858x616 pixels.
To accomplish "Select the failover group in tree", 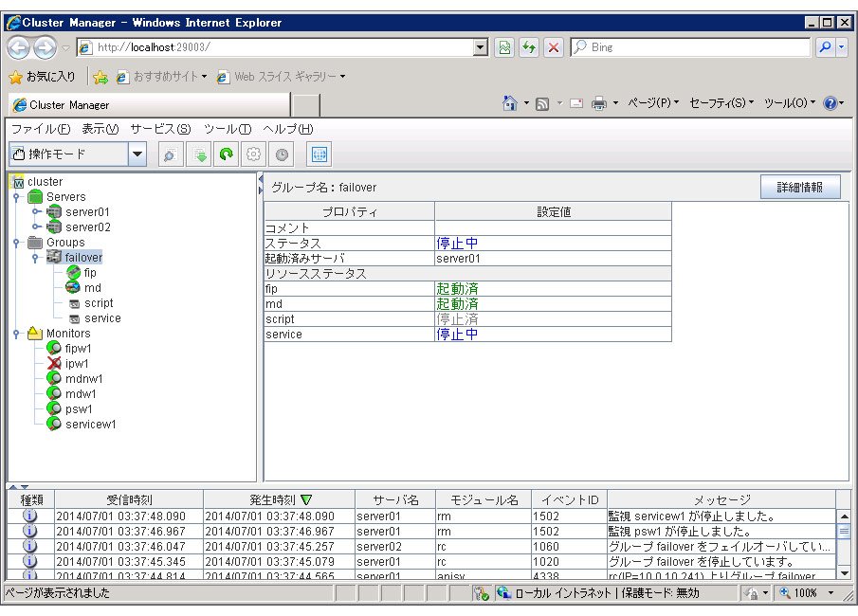I will (83, 257).
